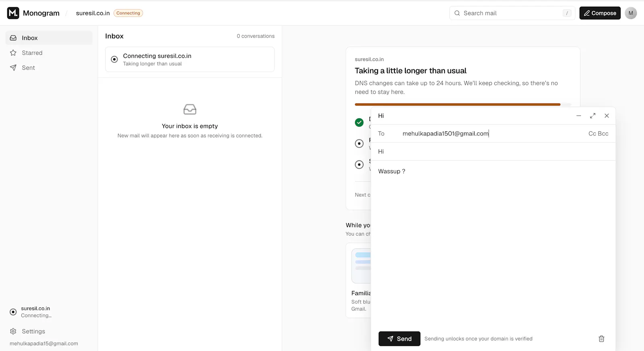Screen dimensions: 644x351
Task: Minimize the Hi compose window
Action: coord(579,116)
